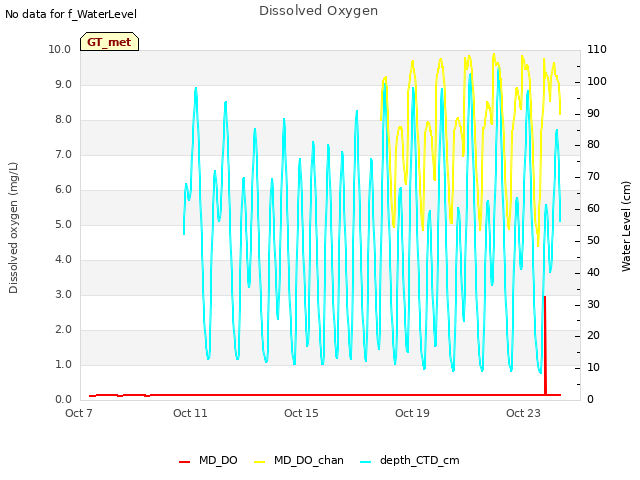The height and width of the screenshot is (480, 640).
Task: Click the 40 right axis tick label
Action: tap(593, 272)
